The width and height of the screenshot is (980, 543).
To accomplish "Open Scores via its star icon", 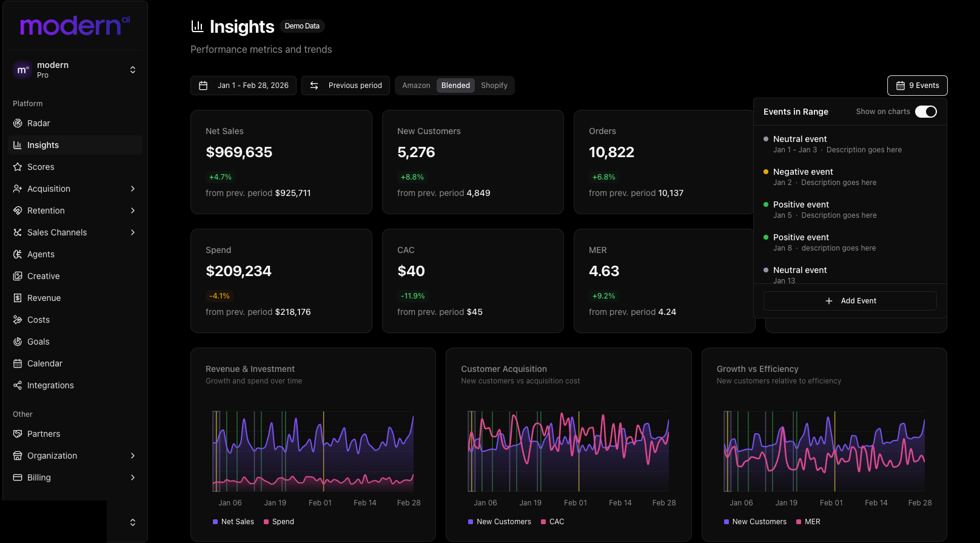I will 18,167.
